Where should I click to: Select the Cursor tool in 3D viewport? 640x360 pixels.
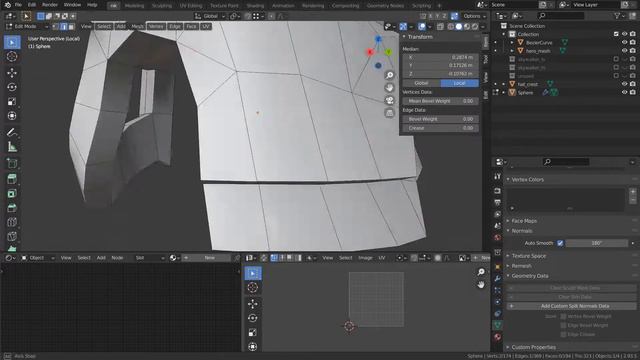coord(12,56)
